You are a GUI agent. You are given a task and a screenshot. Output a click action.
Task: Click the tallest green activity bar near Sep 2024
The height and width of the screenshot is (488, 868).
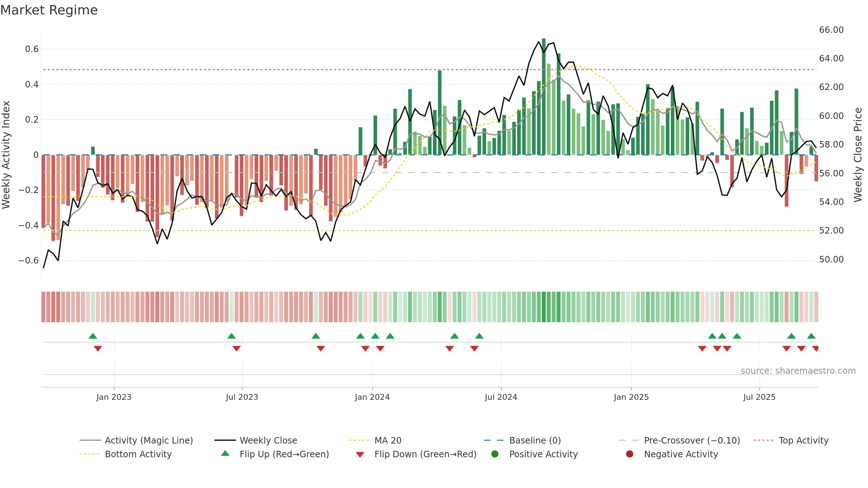tap(544, 97)
